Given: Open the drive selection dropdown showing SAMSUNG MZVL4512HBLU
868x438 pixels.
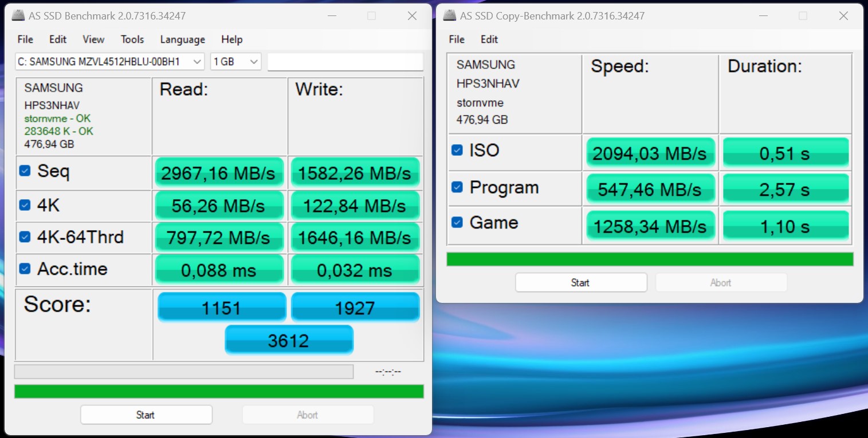Looking at the screenshot, I should pos(109,61).
